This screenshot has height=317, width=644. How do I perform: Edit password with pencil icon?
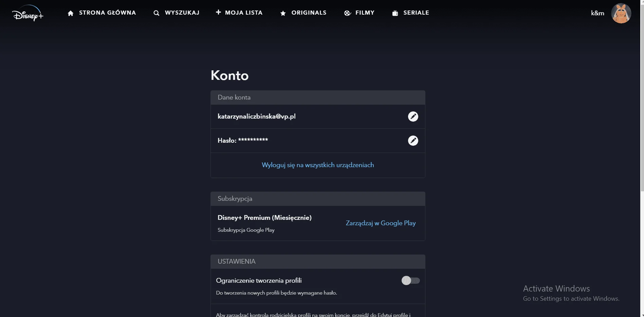tap(413, 141)
